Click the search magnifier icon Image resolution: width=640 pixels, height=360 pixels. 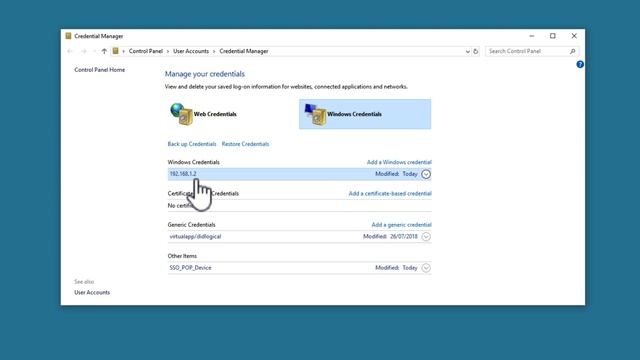(572, 51)
